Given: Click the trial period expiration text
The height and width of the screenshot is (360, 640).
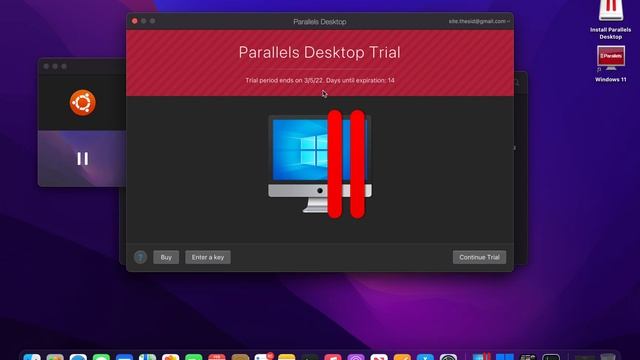Looking at the screenshot, I should 320,80.
